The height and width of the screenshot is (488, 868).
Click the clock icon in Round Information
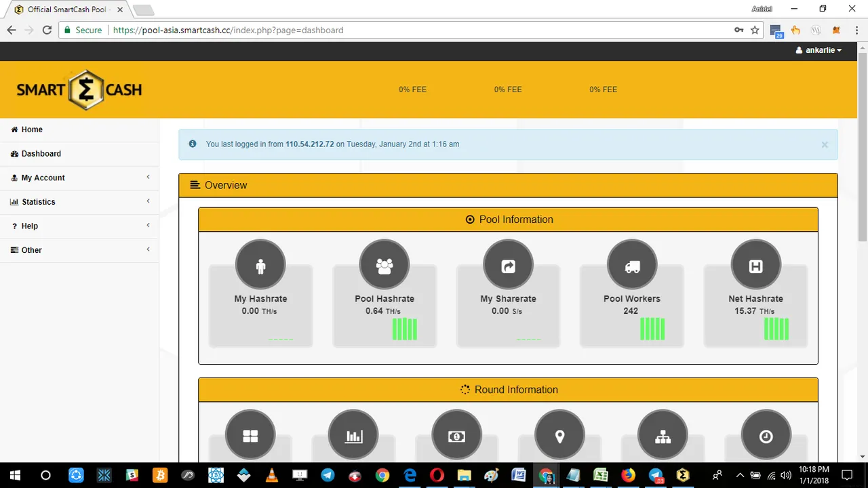click(x=766, y=435)
